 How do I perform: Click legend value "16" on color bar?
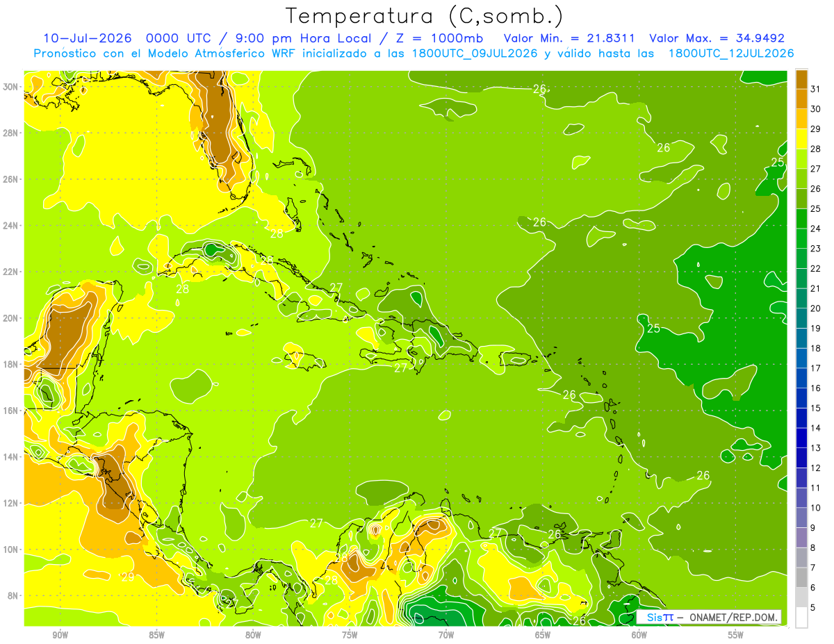point(816,388)
